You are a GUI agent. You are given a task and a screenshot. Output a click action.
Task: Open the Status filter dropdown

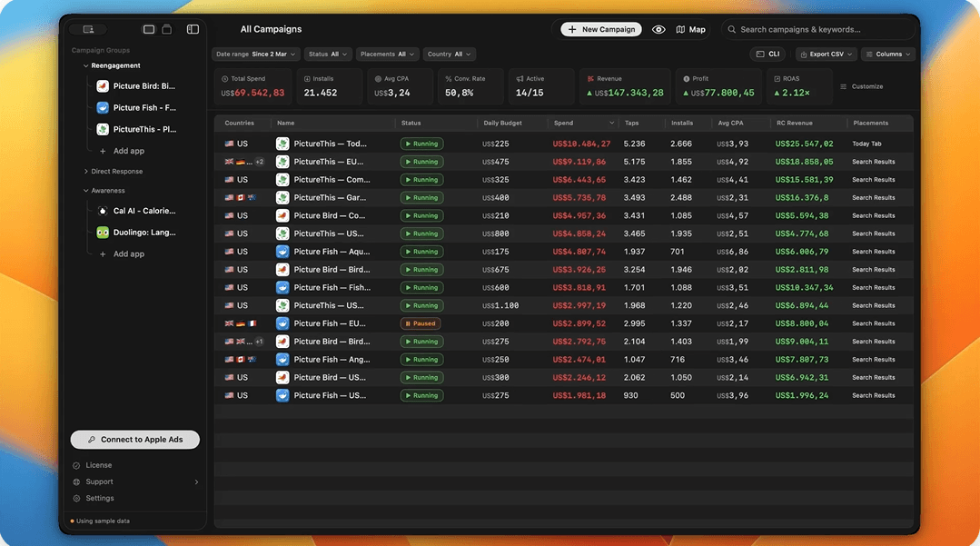328,55
